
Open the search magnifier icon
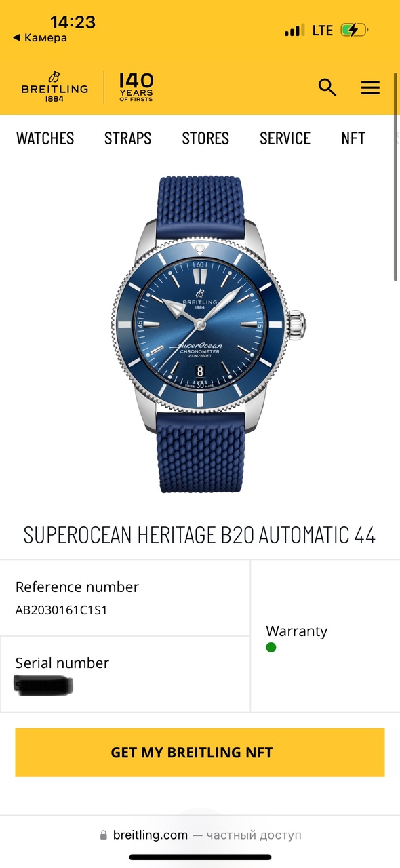[327, 87]
